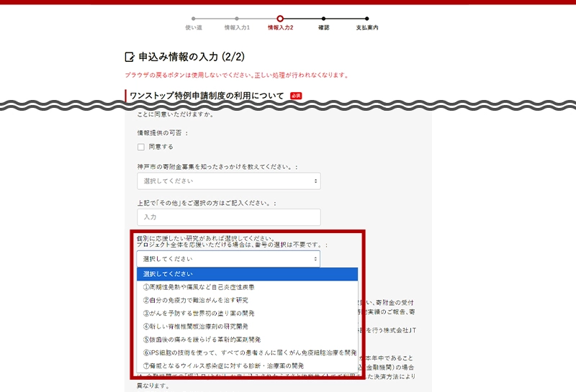Viewport: 576px width, 392px height.
Task: Choose ②自分の免疫力で難治がんを治す研究
Action: pyautogui.click(x=247, y=300)
